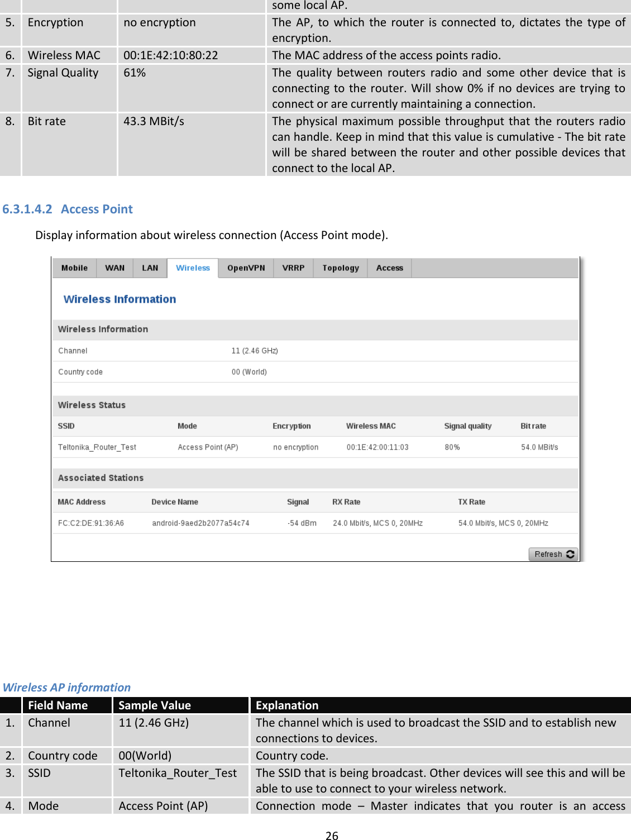The width and height of the screenshot is (631, 840).
Task: Select the LAN tab
Action: pos(150,268)
